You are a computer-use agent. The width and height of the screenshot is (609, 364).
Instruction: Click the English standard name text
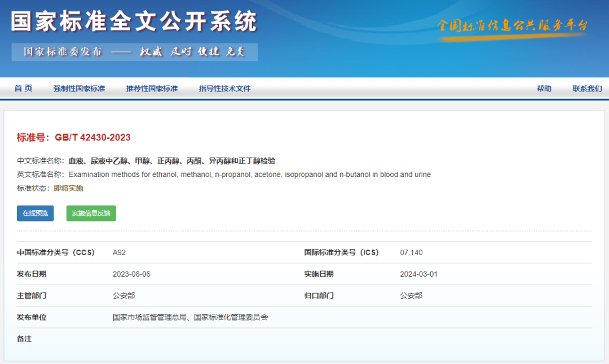tap(250, 174)
